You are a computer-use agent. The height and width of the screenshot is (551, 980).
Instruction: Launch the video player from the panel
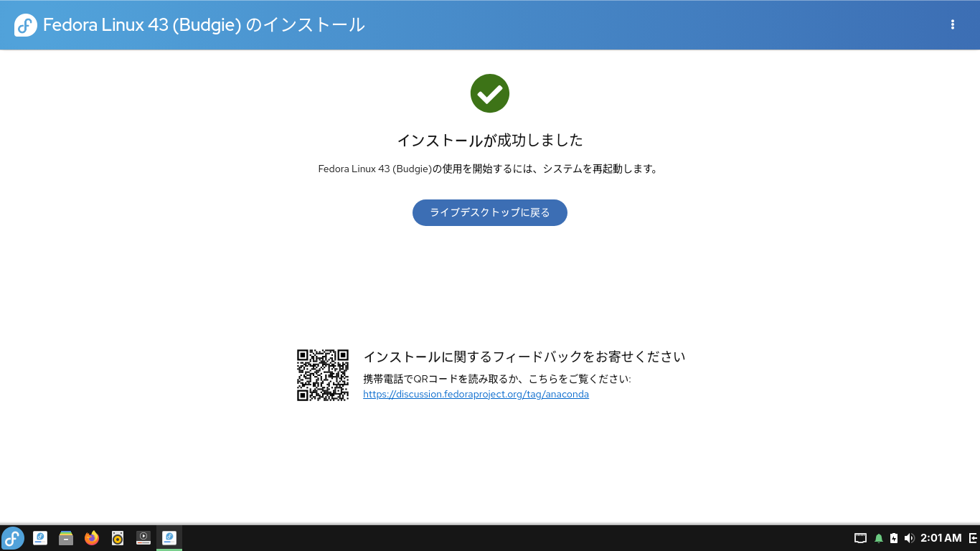(143, 538)
